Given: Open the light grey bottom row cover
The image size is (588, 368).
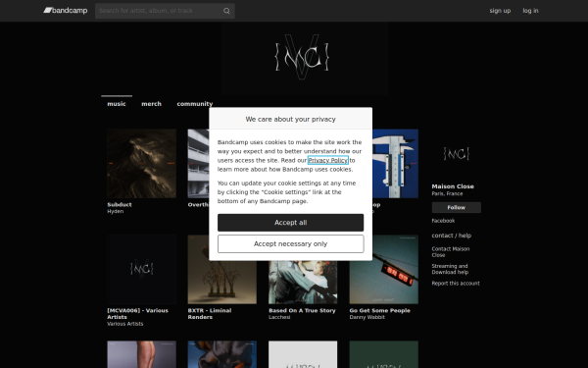Looking at the screenshot, I should click(303, 354).
